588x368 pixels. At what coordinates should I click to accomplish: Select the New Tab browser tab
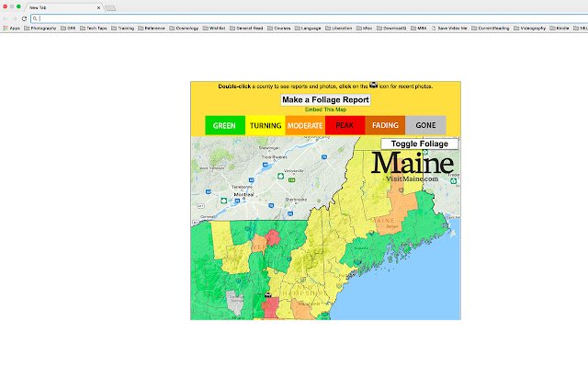63,7
